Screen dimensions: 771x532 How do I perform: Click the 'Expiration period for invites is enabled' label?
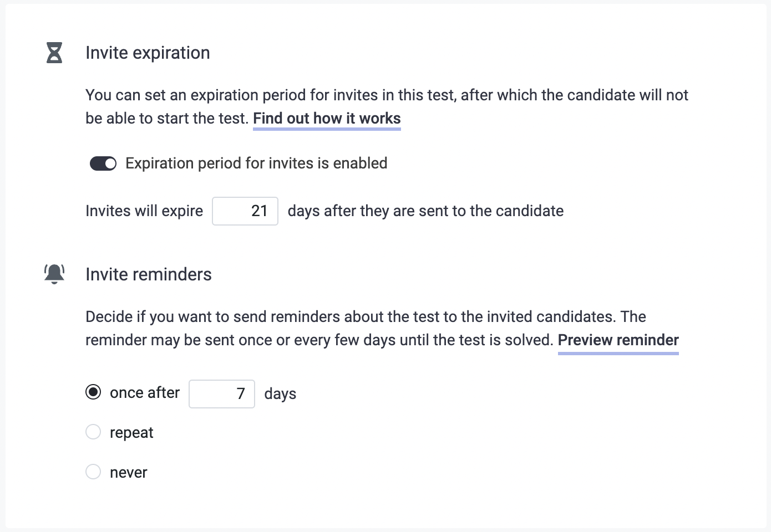point(256,163)
